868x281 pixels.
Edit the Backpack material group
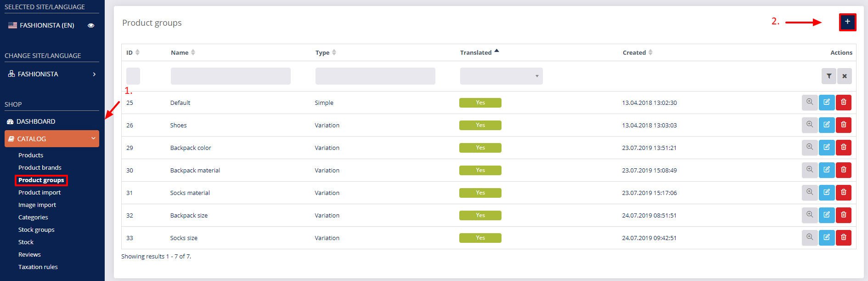pos(827,170)
